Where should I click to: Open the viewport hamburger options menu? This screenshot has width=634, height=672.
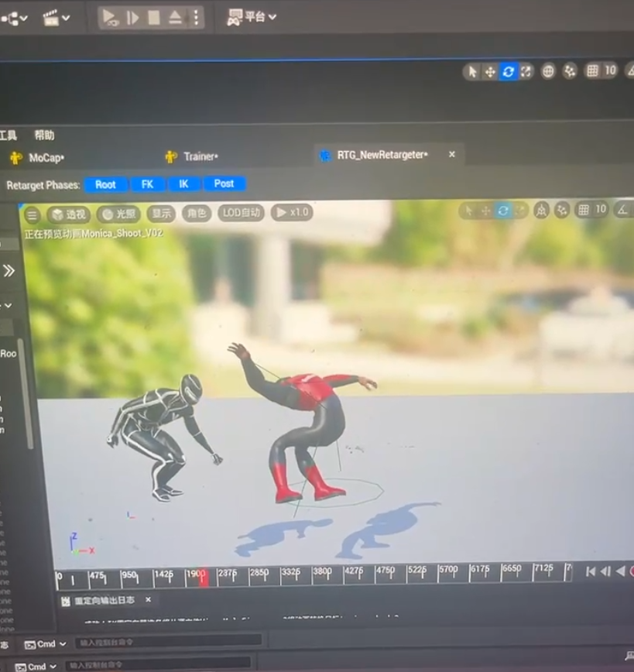click(33, 214)
